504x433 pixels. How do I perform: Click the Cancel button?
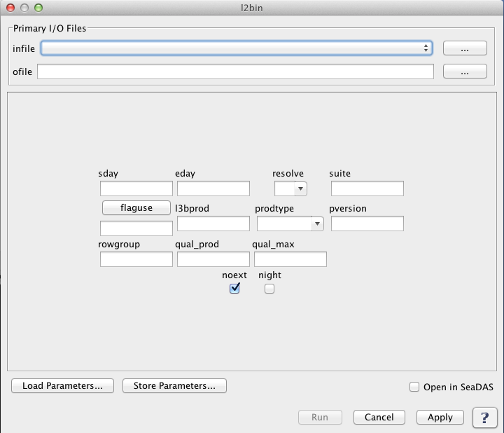379,418
